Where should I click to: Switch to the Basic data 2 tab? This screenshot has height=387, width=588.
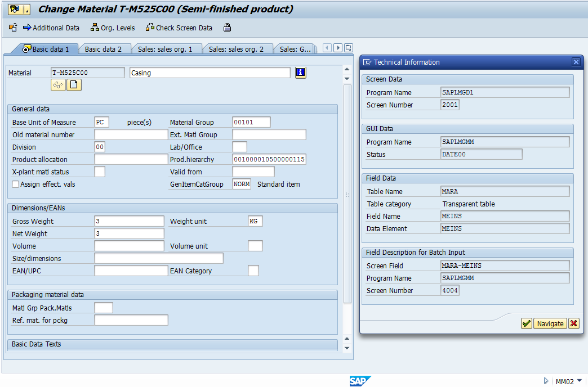104,49
